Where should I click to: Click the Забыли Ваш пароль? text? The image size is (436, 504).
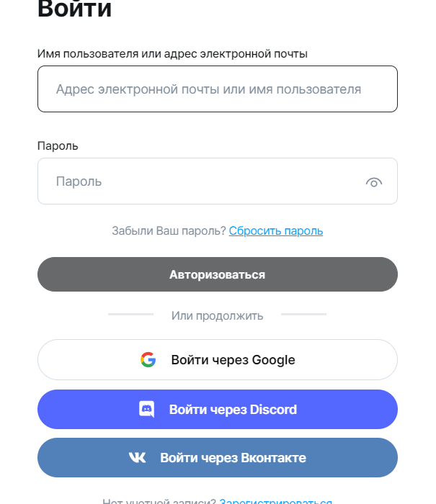(x=169, y=231)
